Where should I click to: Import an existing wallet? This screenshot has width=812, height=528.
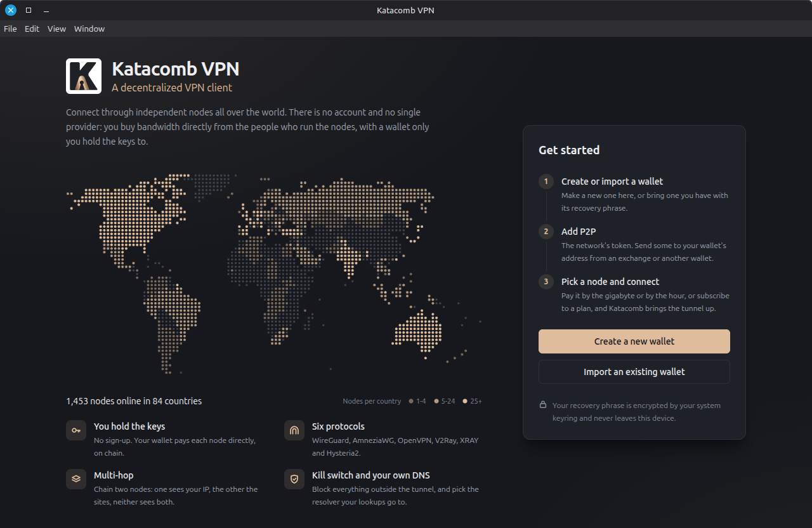coord(634,372)
